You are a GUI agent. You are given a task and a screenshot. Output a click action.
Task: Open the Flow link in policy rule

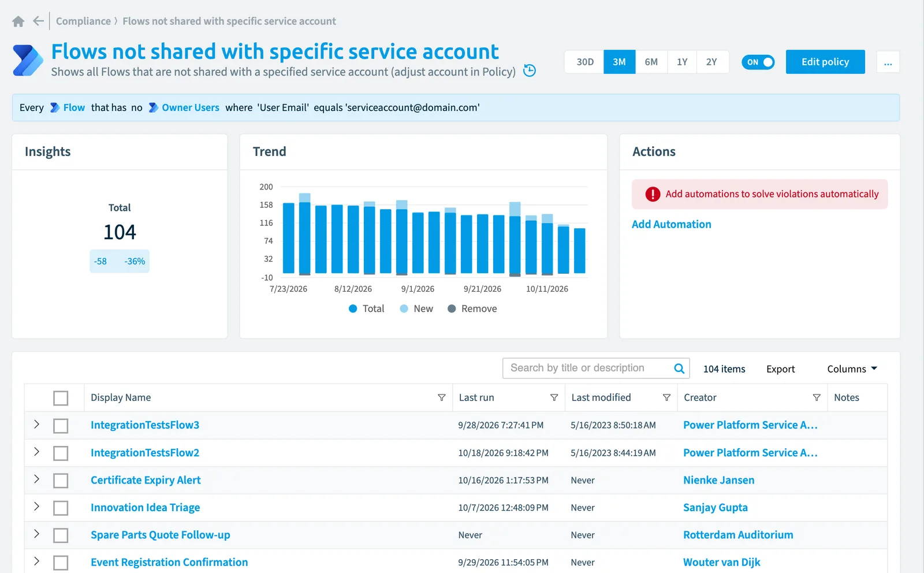[x=74, y=107]
